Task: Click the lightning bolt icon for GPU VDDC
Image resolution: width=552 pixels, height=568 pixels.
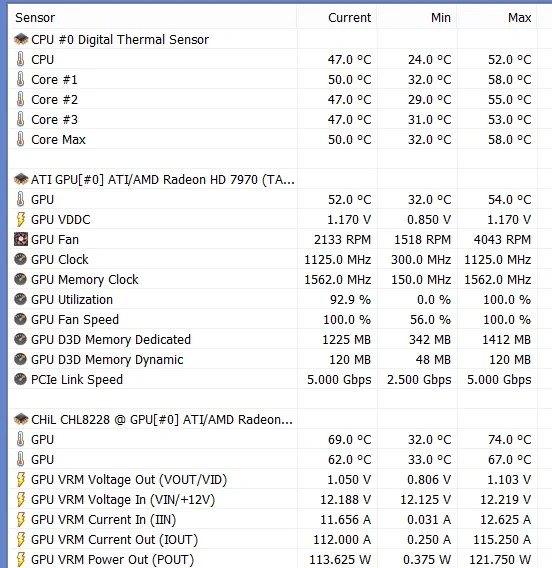Action: [x=21, y=220]
